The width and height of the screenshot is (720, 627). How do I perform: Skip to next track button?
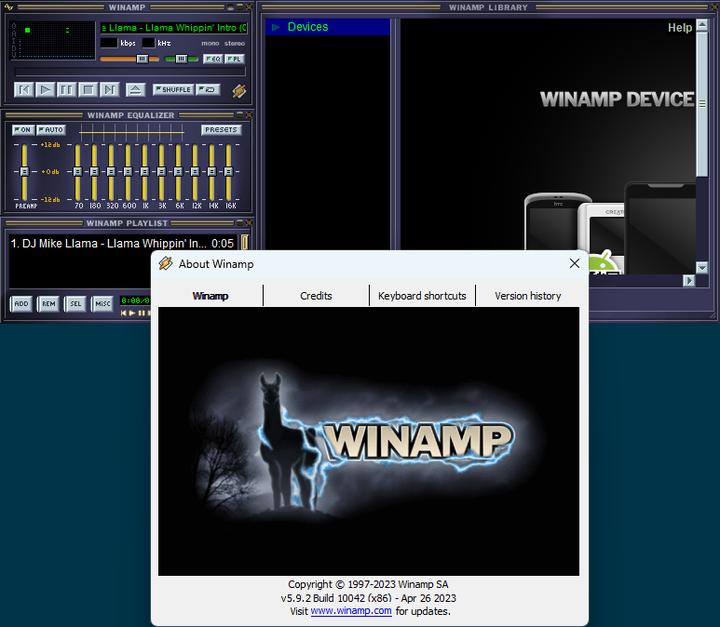[109, 90]
